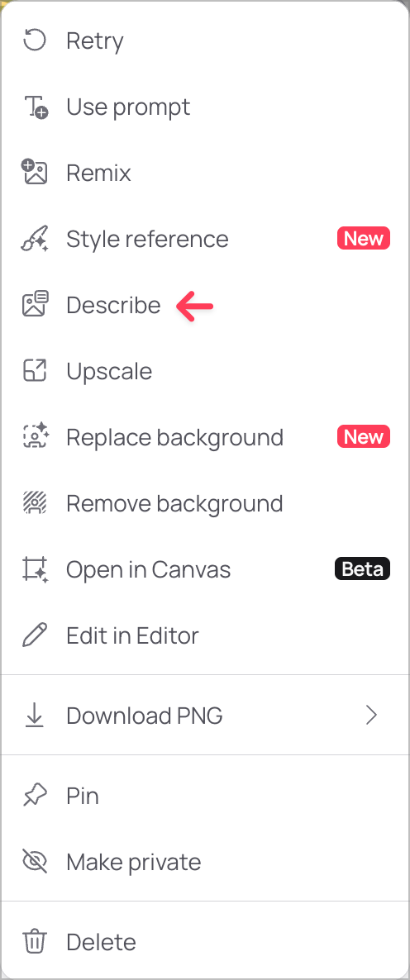Click the Style reference brush icon

(x=35, y=239)
